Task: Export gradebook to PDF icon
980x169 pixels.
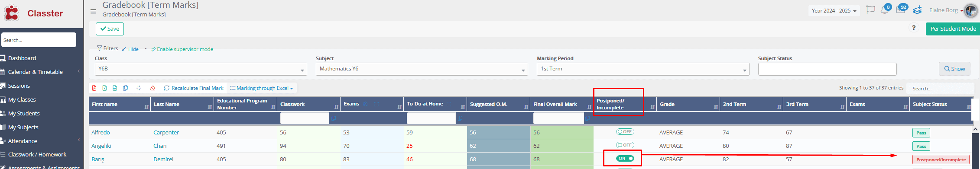Action: pyautogui.click(x=94, y=88)
